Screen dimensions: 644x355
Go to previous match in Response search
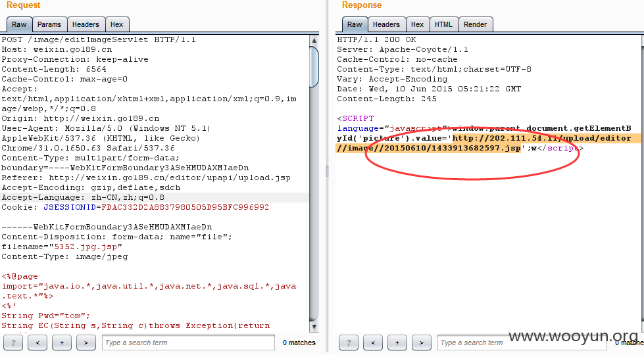pos(373,343)
